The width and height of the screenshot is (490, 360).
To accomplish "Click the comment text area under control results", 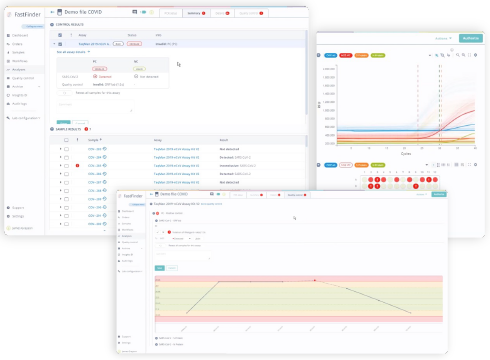I will pyautogui.click(x=95, y=106).
